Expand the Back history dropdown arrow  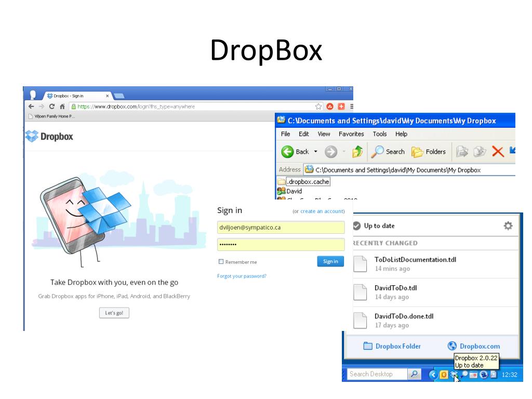tap(315, 152)
